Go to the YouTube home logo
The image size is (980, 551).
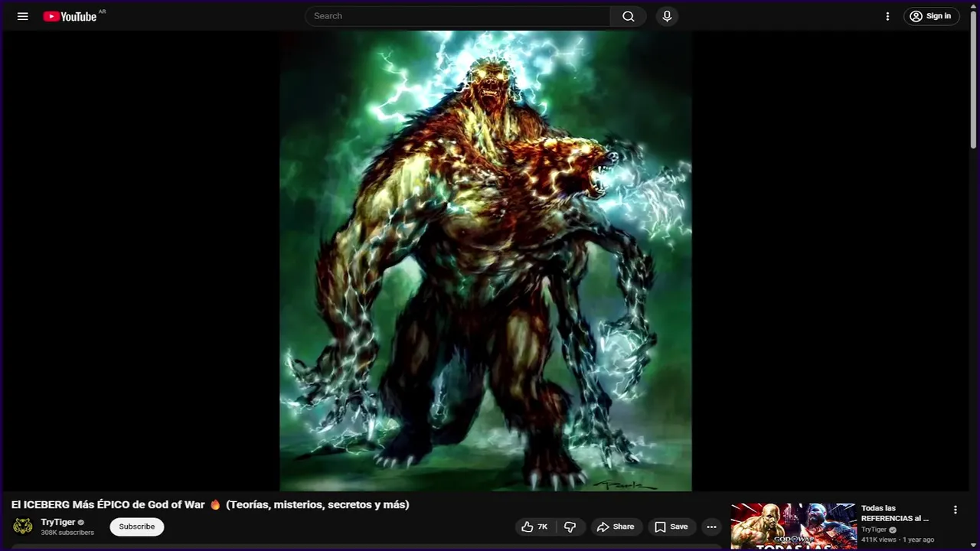(x=70, y=16)
